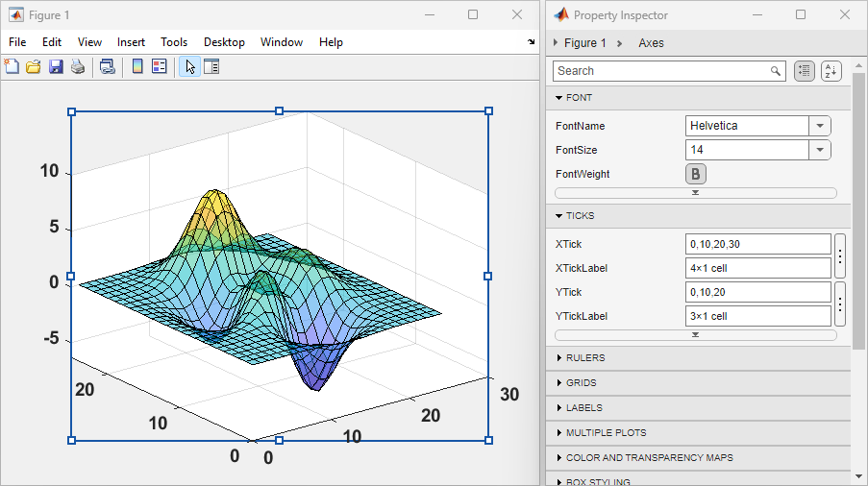The height and width of the screenshot is (486, 868).
Task: Click the Open File folder icon
Action: tap(34, 67)
